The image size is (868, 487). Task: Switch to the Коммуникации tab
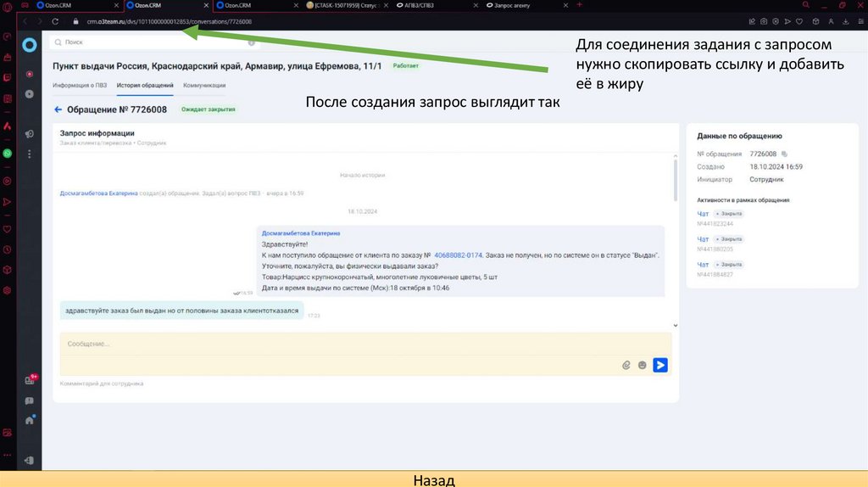[204, 86]
